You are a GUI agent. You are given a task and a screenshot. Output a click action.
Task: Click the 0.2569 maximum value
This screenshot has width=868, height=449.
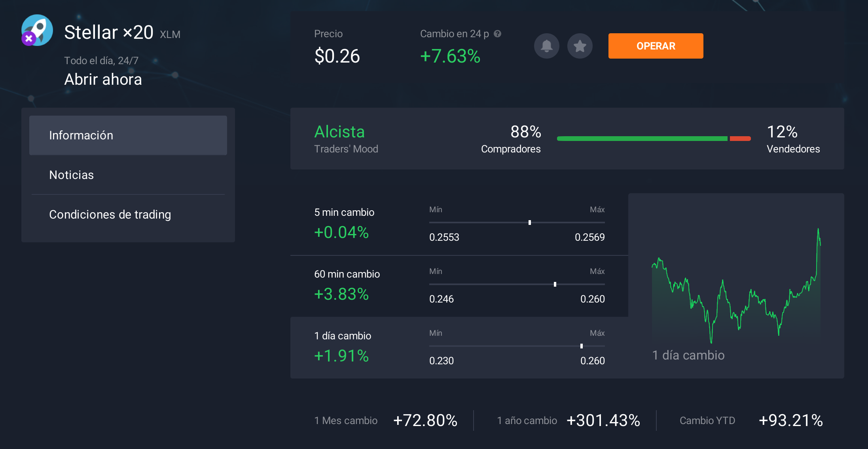[x=590, y=237]
